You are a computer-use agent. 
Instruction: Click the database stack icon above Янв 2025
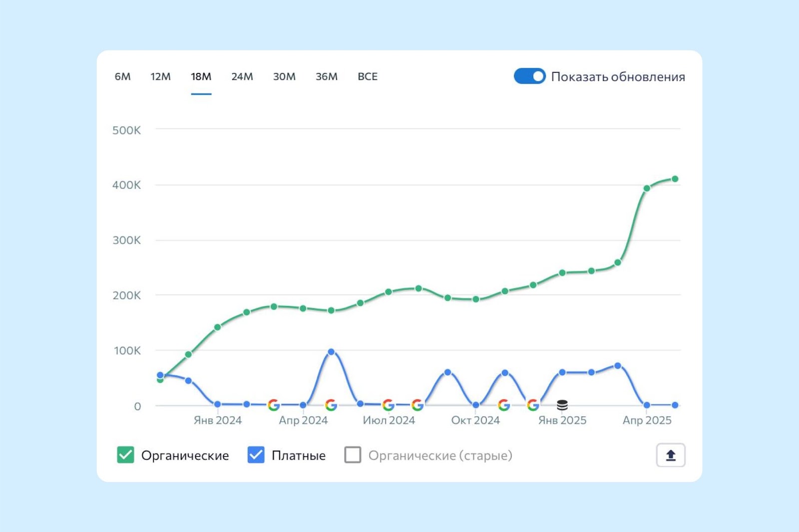click(562, 405)
